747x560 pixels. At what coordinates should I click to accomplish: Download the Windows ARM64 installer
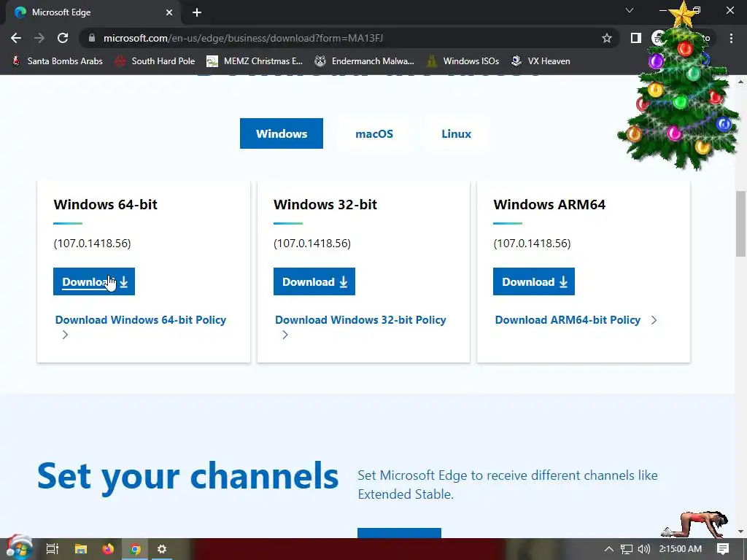[x=533, y=281]
